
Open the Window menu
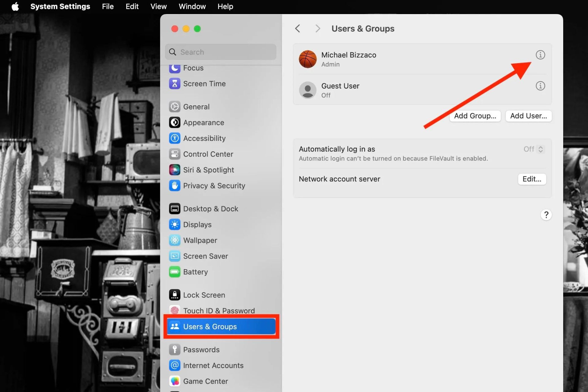[x=192, y=6]
